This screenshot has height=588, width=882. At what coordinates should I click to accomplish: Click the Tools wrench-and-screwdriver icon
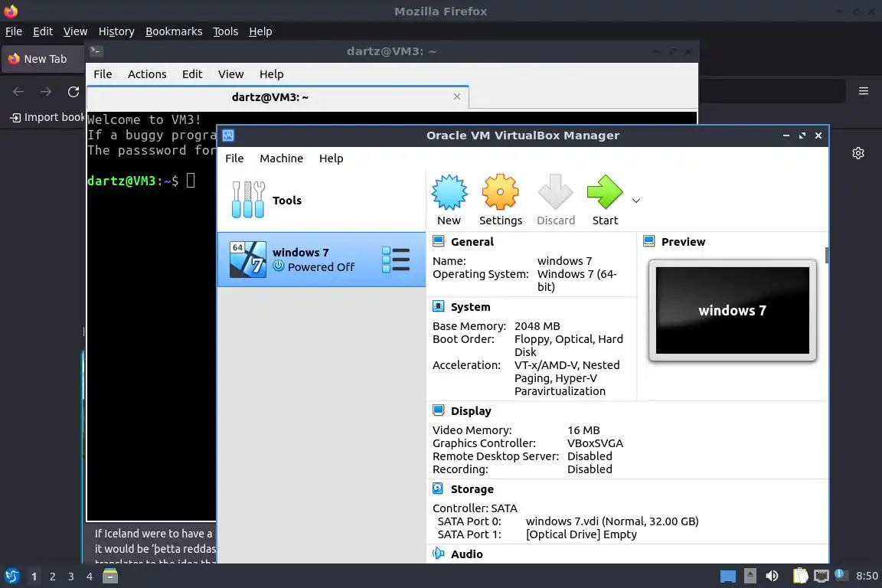(x=248, y=200)
